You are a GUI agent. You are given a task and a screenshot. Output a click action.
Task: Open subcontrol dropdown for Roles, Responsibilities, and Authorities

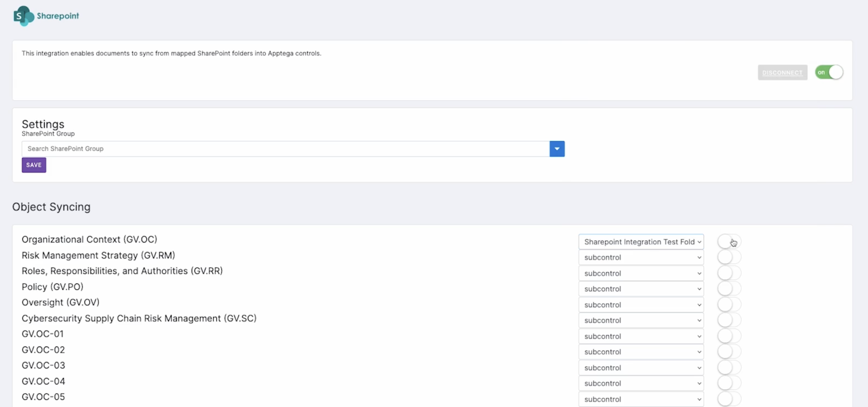[641, 273]
